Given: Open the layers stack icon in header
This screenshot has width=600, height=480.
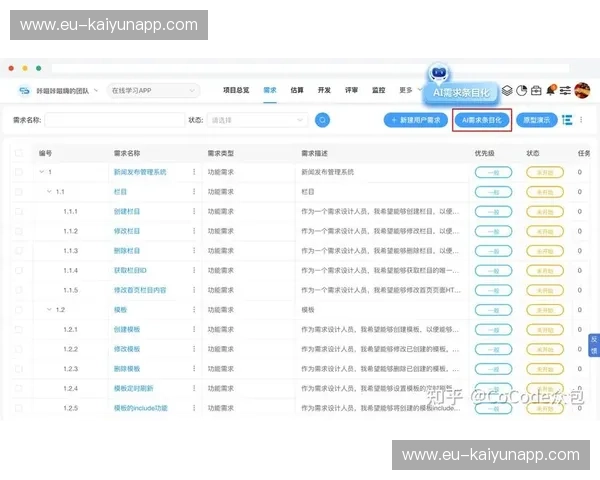Looking at the screenshot, I should (x=507, y=91).
